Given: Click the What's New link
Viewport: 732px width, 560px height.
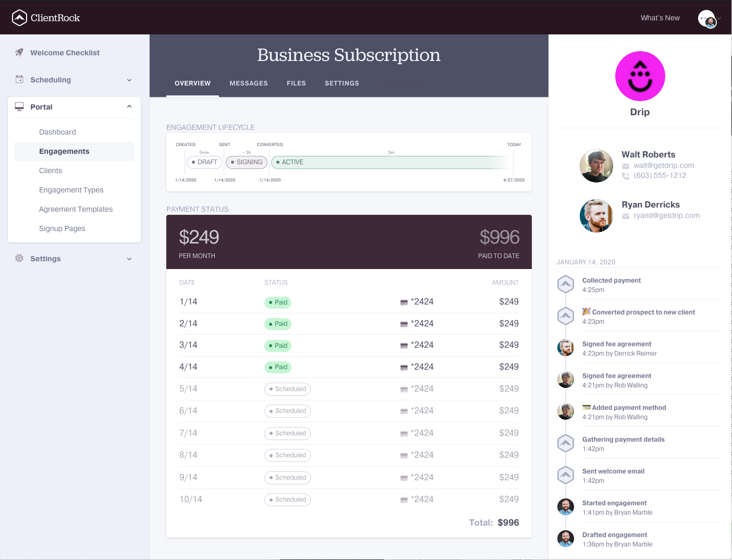Looking at the screenshot, I should (x=660, y=18).
